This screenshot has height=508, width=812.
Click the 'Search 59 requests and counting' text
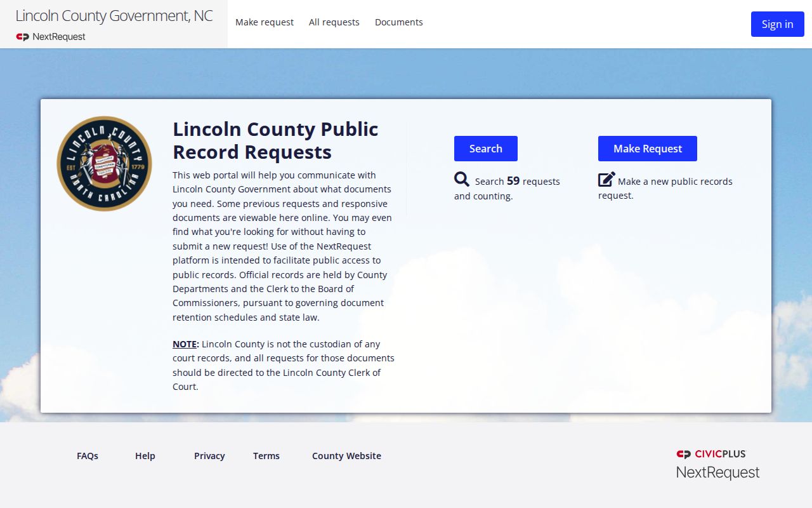(507, 188)
